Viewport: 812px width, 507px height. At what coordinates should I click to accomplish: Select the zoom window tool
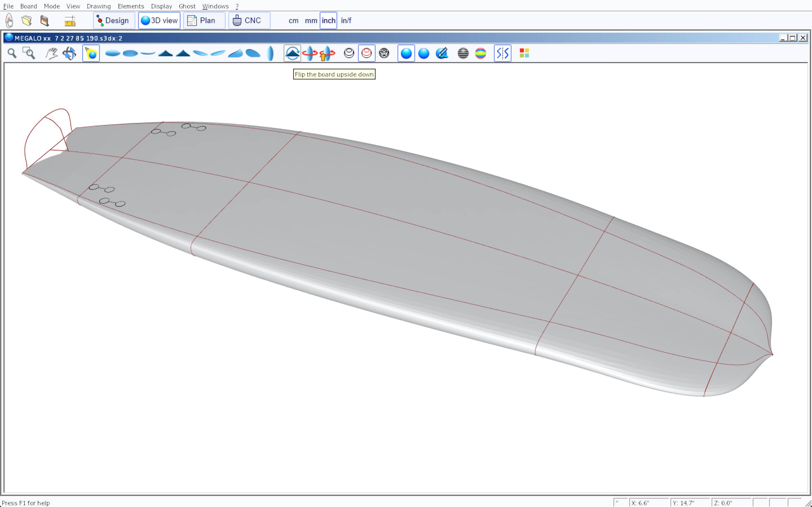point(29,53)
